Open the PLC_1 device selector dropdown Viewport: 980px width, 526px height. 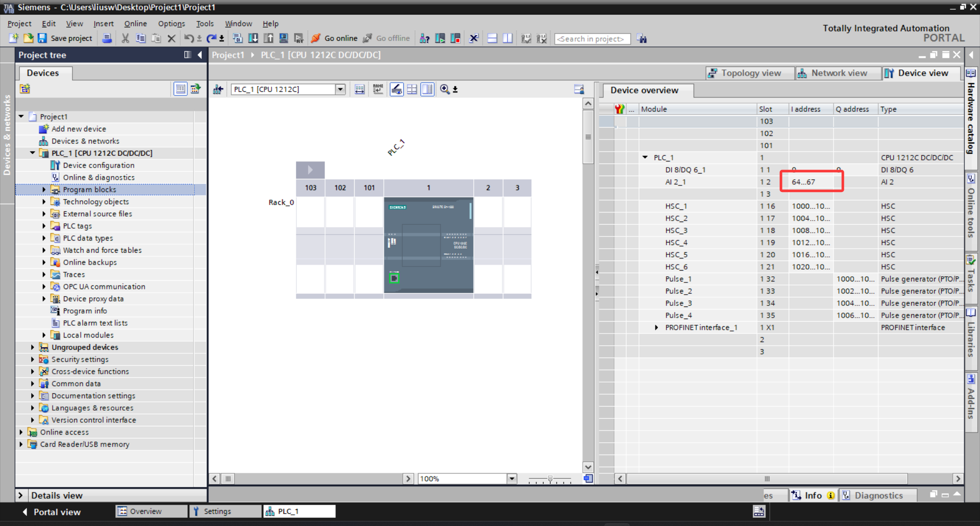[x=340, y=89]
